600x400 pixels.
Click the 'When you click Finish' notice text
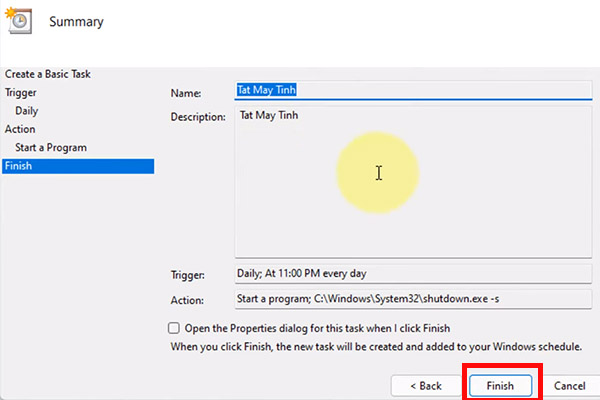coord(376,347)
